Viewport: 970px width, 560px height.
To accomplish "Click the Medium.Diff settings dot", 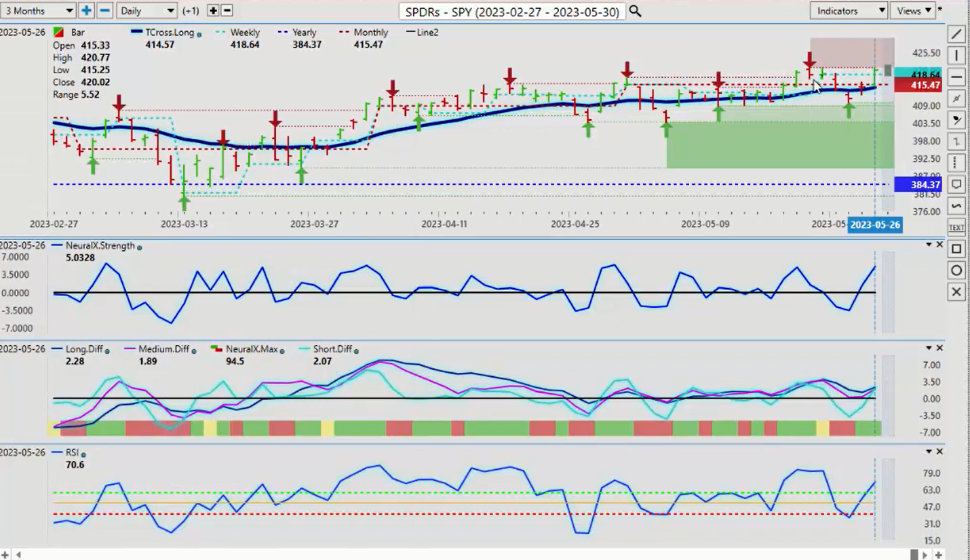I will click(x=194, y=351).
